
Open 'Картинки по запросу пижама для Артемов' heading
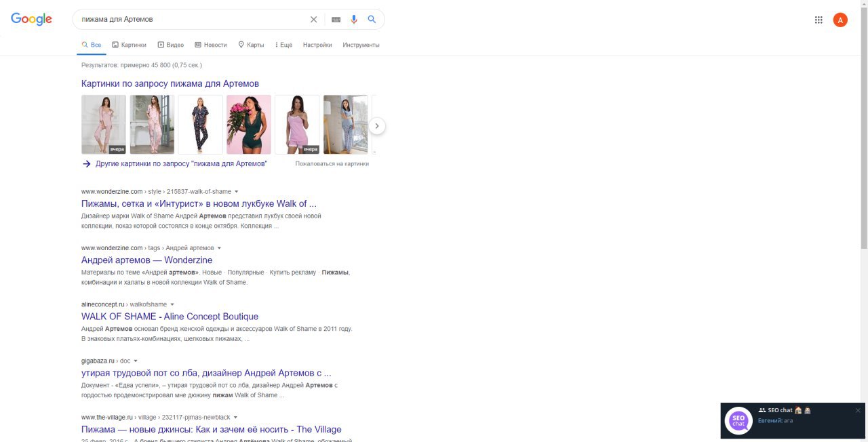[170, 83]
